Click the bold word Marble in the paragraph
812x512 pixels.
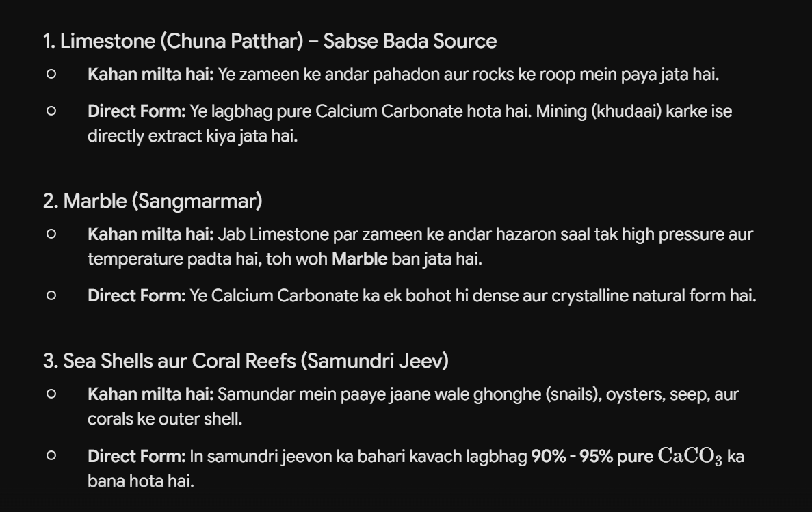coord(359,259)
